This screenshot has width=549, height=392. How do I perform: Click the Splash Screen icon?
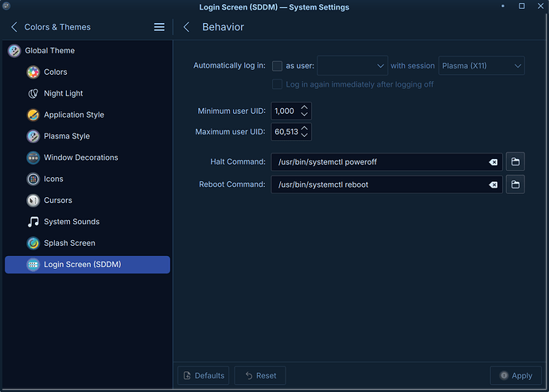click(33, 243)
